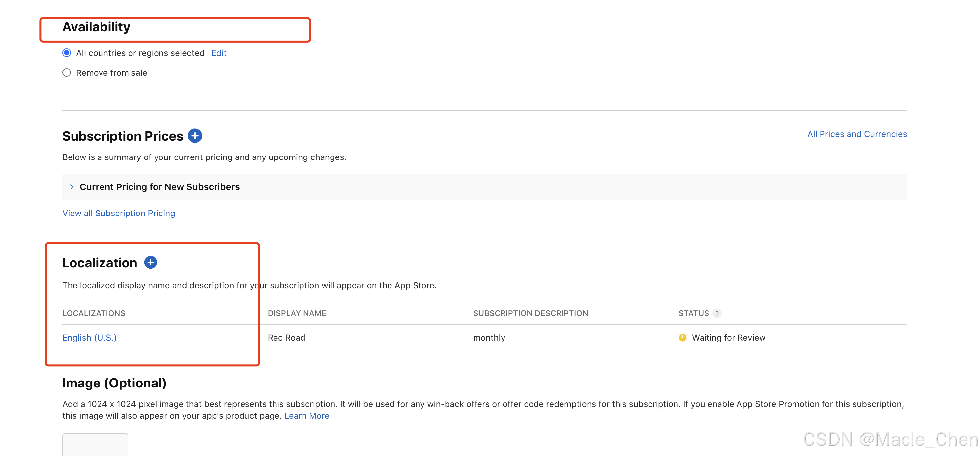Click the LOCALIZATIONS column header
Viewport: 980px width, 456px height.
click(94, 313)
